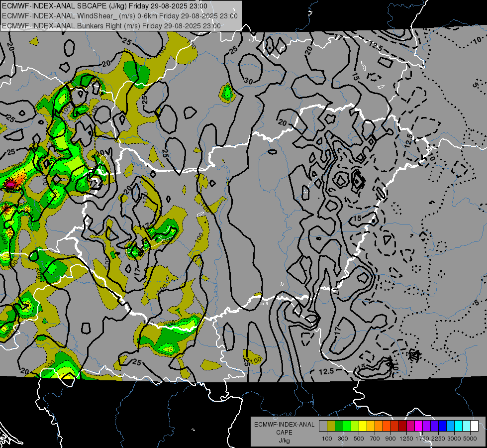The image size is (487, 448).
Task: Click the pure yellow legend swatch
Action: (363, 426)
